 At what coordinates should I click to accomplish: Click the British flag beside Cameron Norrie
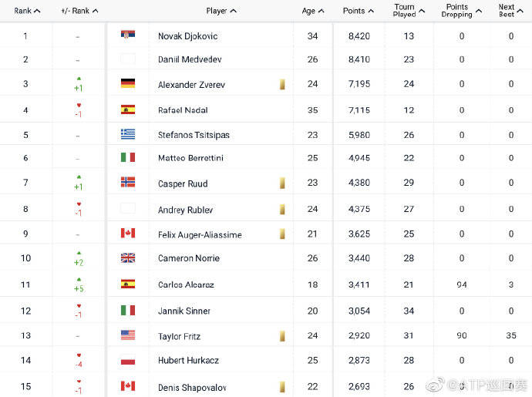point(128,258)
